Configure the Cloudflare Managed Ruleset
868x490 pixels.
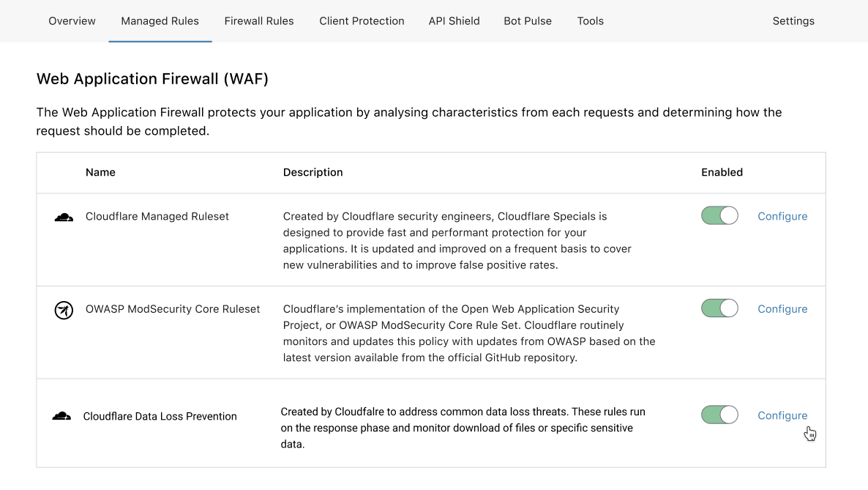tap(782, 216)
